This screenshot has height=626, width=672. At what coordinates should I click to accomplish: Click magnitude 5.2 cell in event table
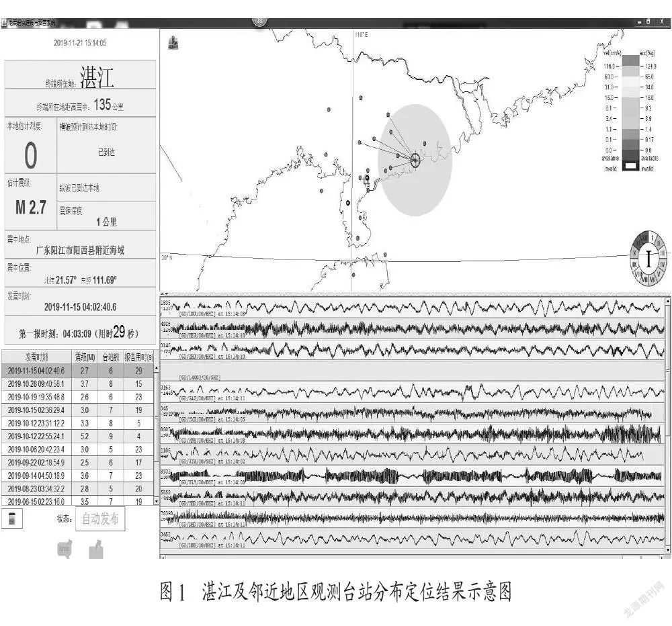85,436
